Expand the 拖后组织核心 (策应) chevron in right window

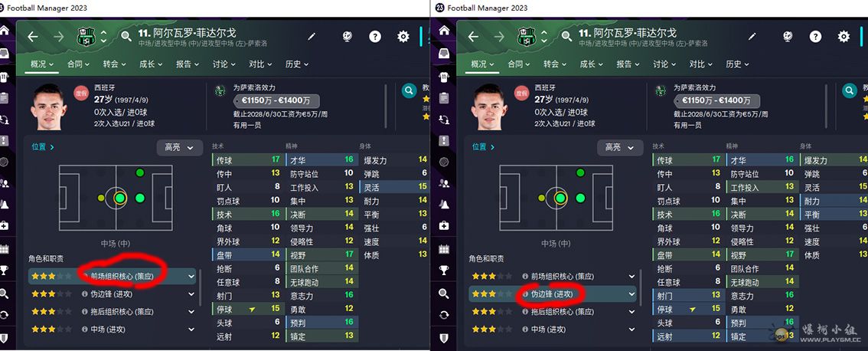click(631, 312)
